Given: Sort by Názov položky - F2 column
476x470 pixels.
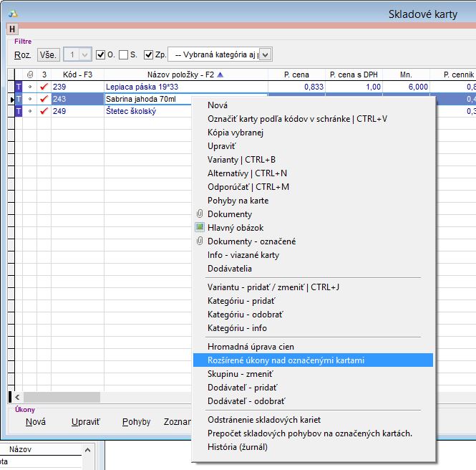Looking at the screenshot, I should (185, 75).
